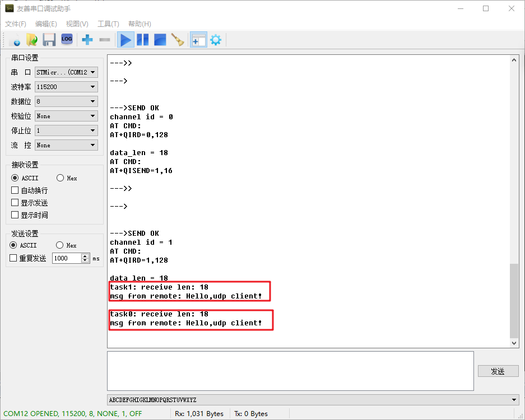This screenshot has height=420, width=525.
Task: Open the 帮助(H) menu
Action: [x=140, y=24]
